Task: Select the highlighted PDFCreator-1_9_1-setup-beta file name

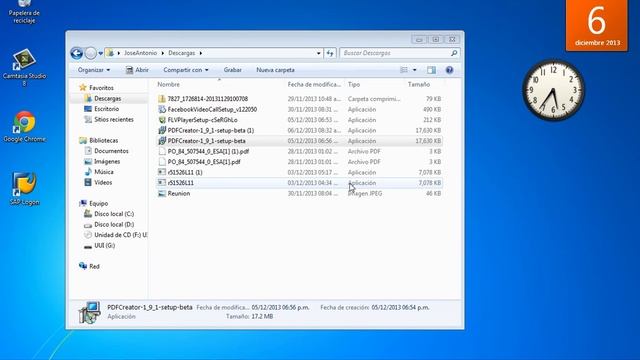Action: 207,141
